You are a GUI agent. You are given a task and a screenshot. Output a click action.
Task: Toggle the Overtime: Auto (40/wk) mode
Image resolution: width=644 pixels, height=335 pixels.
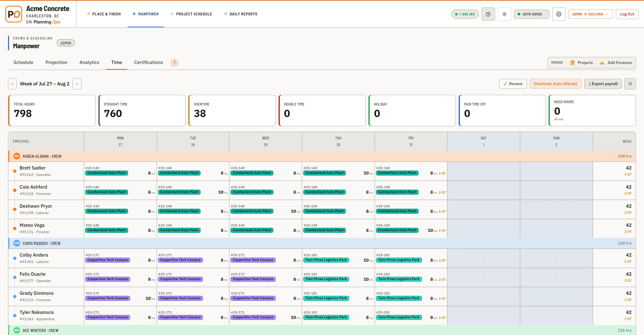[555, 84]
